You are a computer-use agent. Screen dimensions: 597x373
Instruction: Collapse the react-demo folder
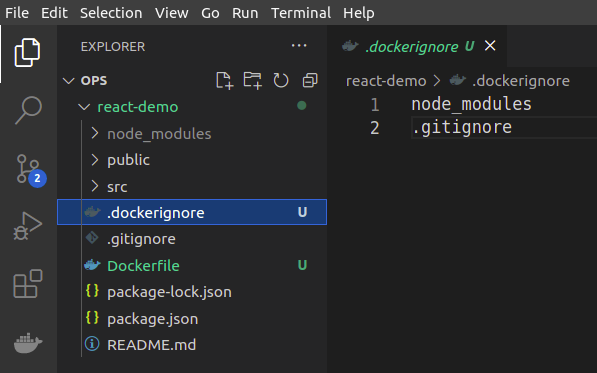pos(84,107)
